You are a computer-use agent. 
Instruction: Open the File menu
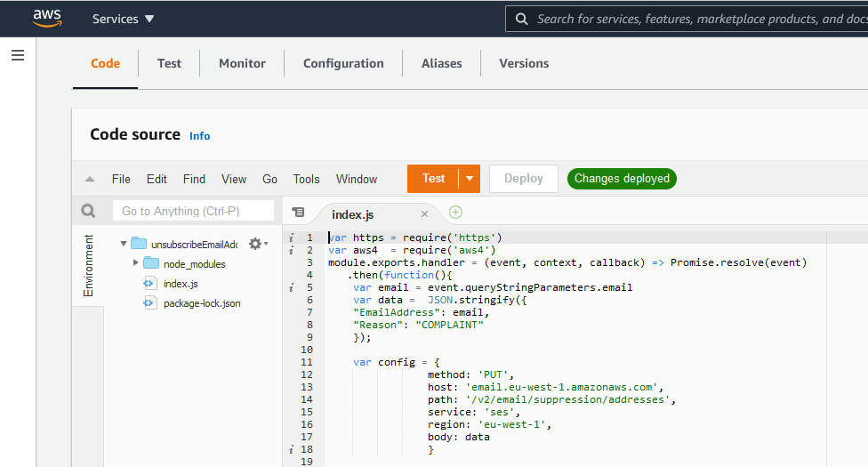[121, 179]
